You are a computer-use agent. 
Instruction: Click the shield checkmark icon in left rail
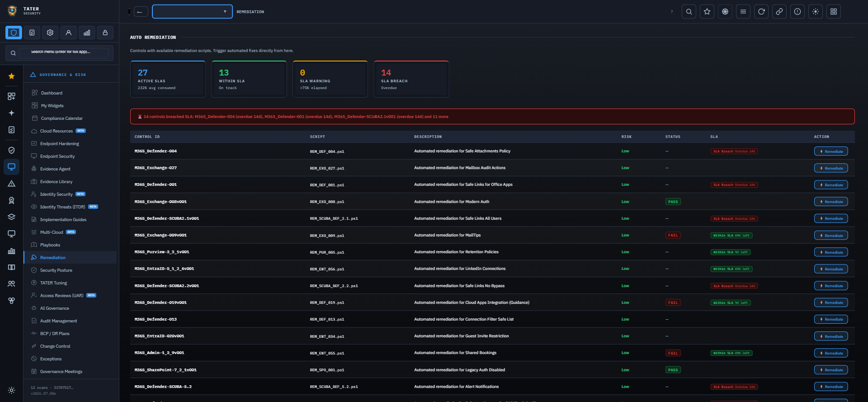(x=12, y=150)
